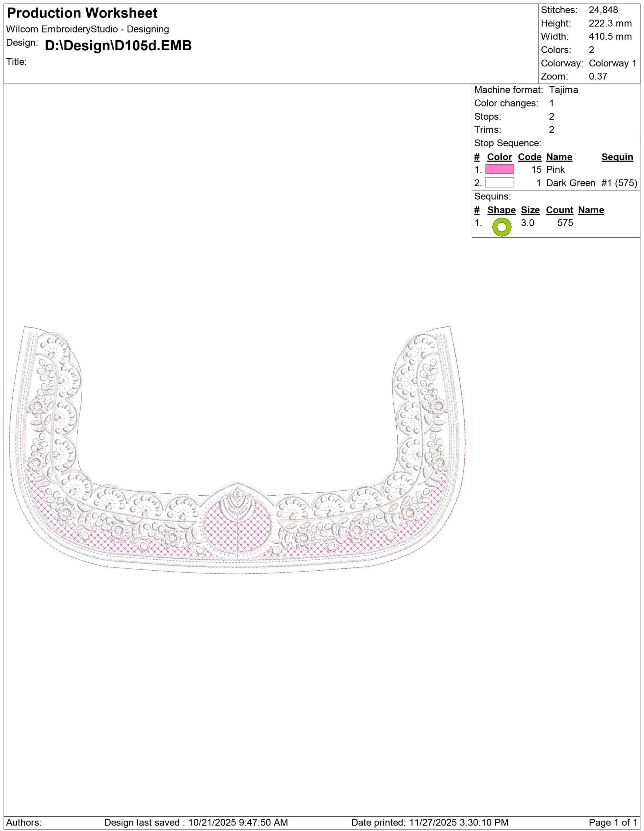644x831 pixels.
Task: Select the white Dark Green color swatch
Action: pos(500,183)
